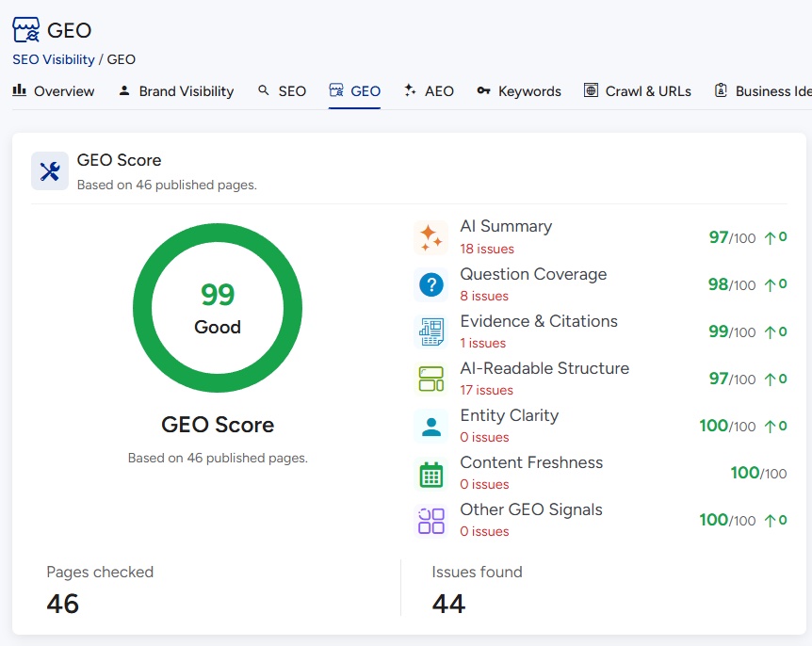This screenshot has height=646, width=812.
Task: Click the up arrow beside Question Coverage score
Action: [x=770, y=284]
